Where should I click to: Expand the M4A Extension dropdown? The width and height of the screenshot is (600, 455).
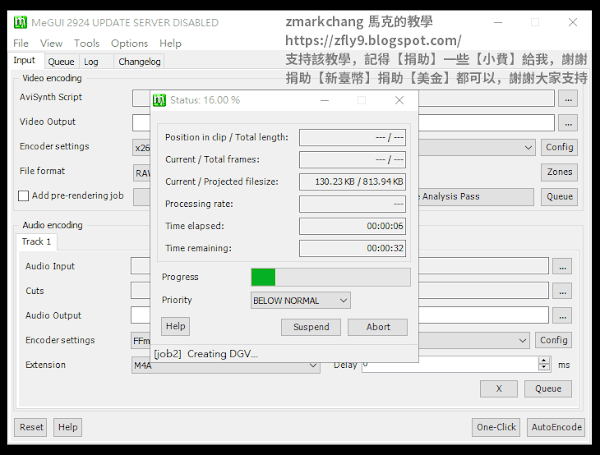pyautogui.click(x=313, y=365)
